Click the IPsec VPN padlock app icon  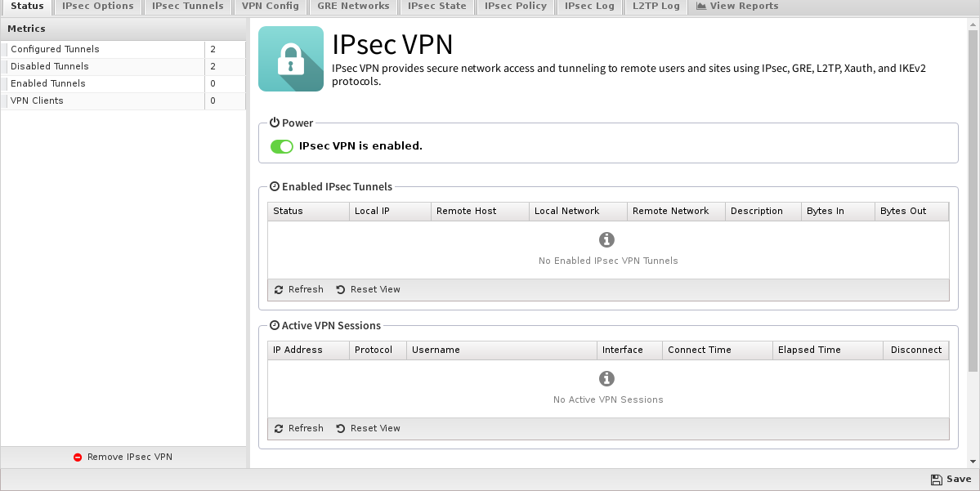[x=291, y=59]
